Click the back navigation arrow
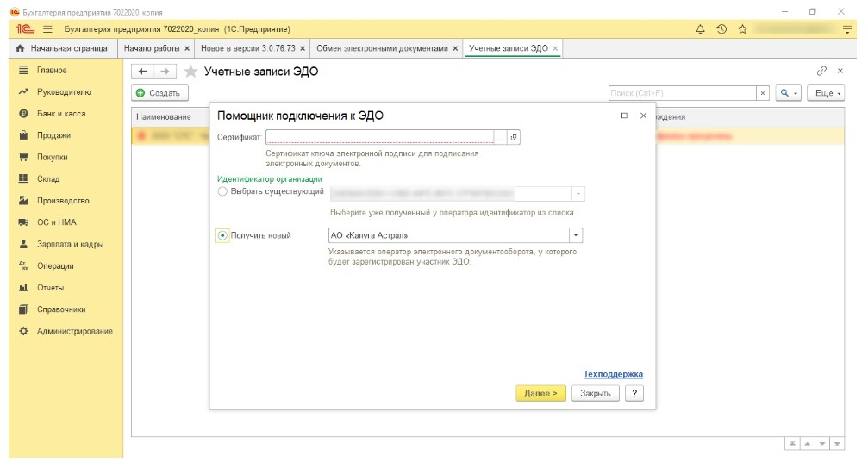Image resolution: width=868 pixels, height=462 pixels. point(143,72)
